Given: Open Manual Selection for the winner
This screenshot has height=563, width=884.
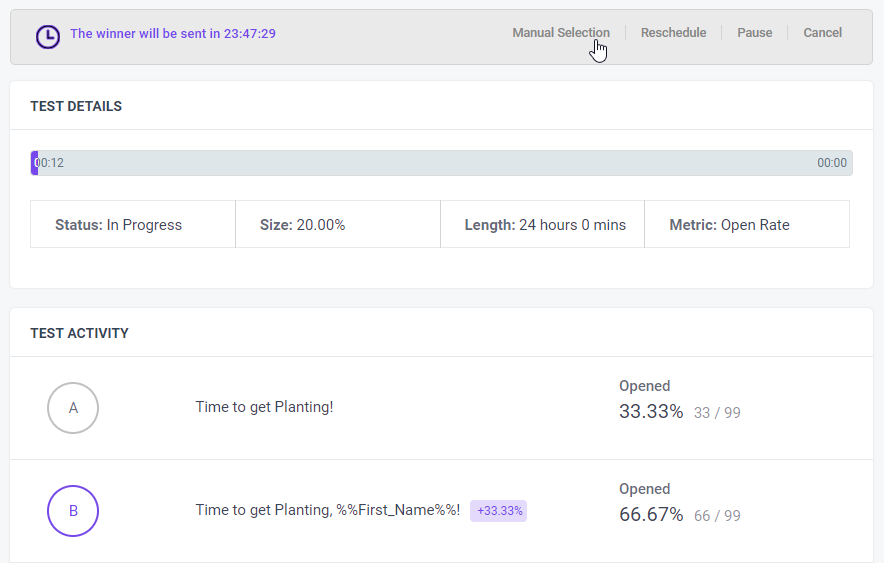Looking at the screenshot, I should click(561, 33).
